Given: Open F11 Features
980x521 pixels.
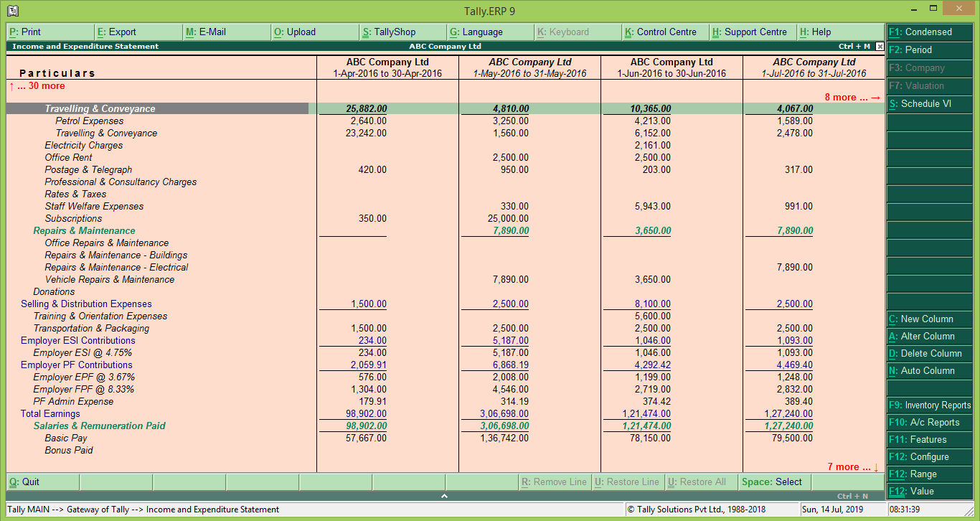Looking at the screenshot, I should coord(929,440).
